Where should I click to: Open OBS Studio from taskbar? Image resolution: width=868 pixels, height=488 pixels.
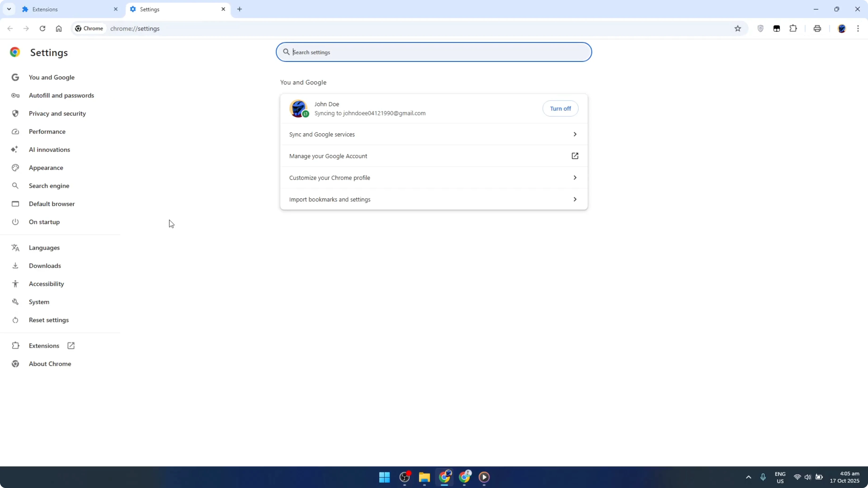tap(404, 477)
